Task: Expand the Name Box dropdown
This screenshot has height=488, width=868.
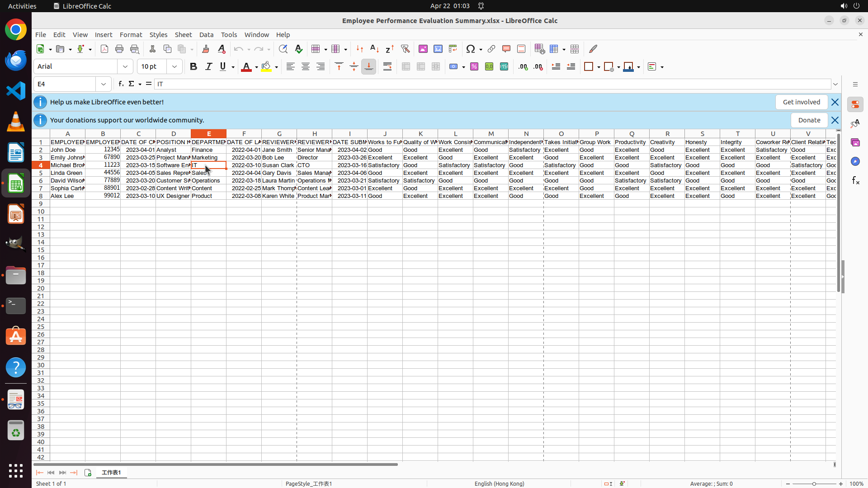Action: 104,84
